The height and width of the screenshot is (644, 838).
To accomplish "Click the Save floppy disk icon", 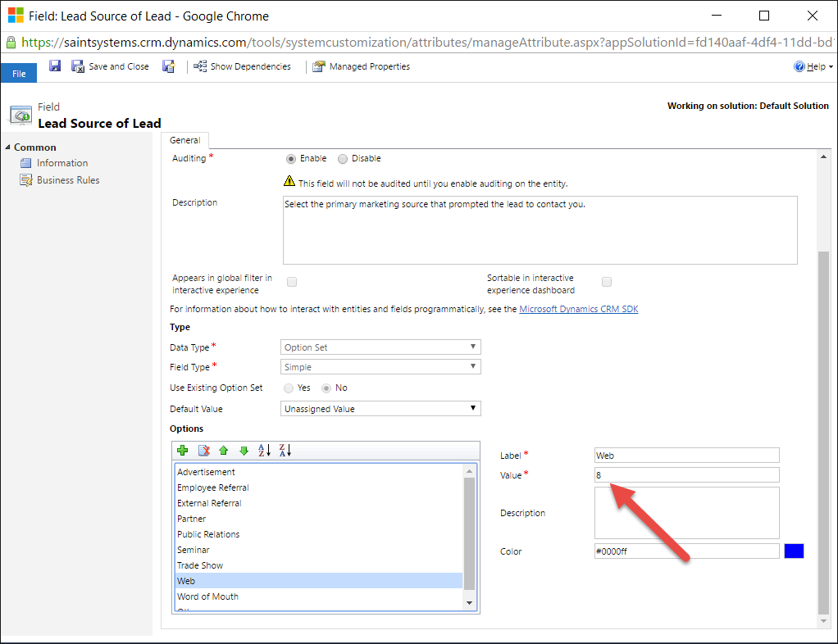I will [x=55, y=66].
